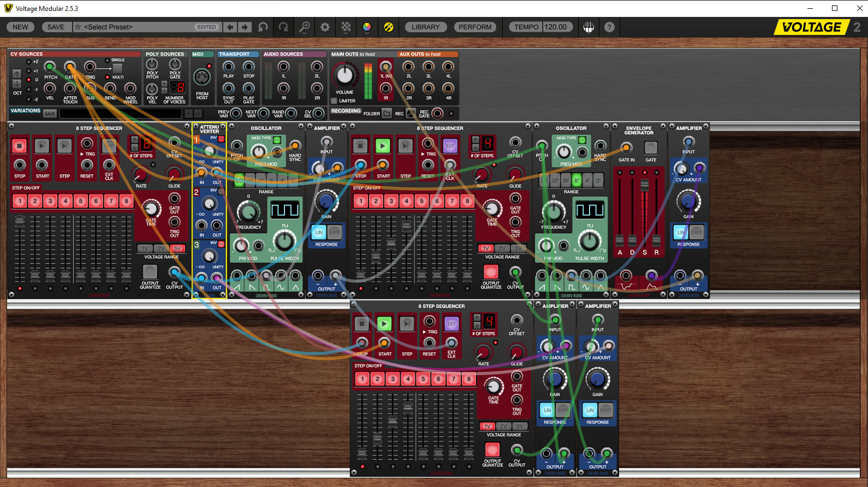Viewport: 868px width, 487px height.
Task: Click the Variations name field
Action: click(120, 114)
